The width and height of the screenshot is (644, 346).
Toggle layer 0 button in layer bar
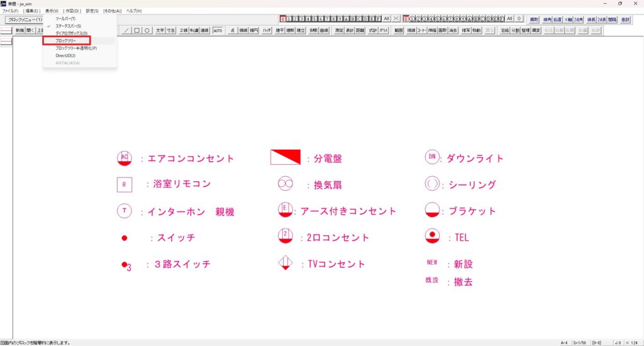[x=283, y=20]
